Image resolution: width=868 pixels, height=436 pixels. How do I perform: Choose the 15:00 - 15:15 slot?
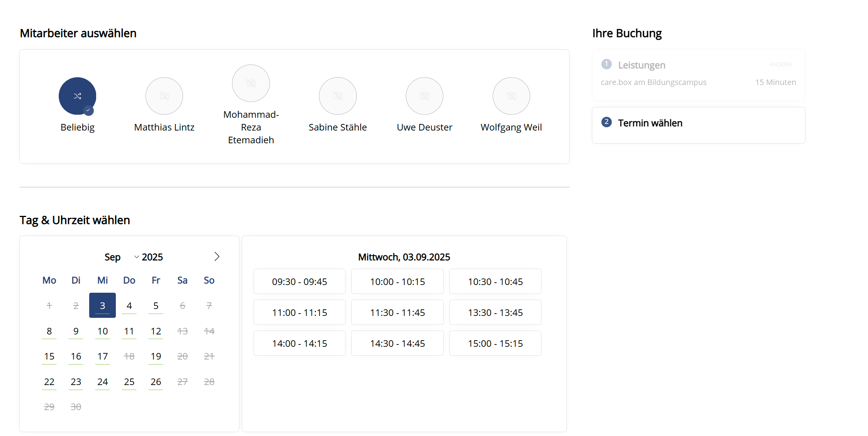tap(495, 343)
